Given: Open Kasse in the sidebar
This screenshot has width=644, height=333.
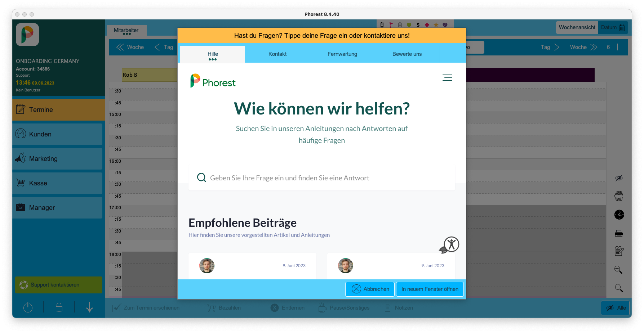Looking at the screenshot, I should click(x=57, y=183).
